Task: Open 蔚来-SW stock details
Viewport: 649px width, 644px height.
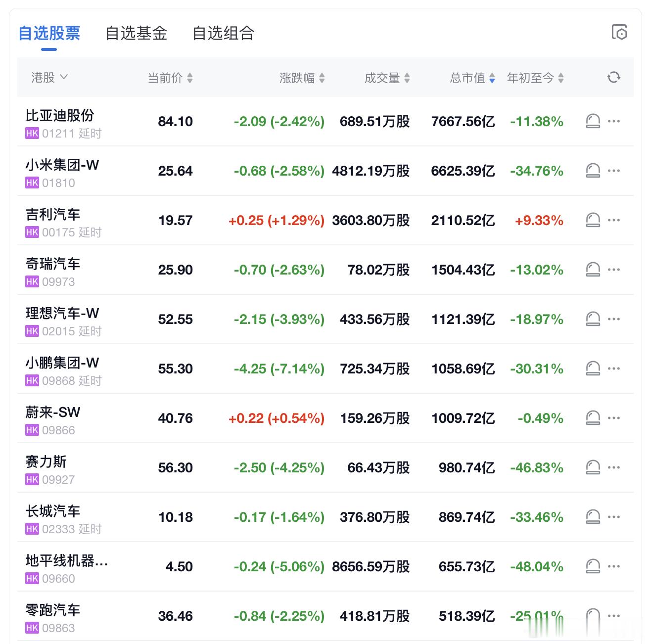Action: click(x=53, y=412)
